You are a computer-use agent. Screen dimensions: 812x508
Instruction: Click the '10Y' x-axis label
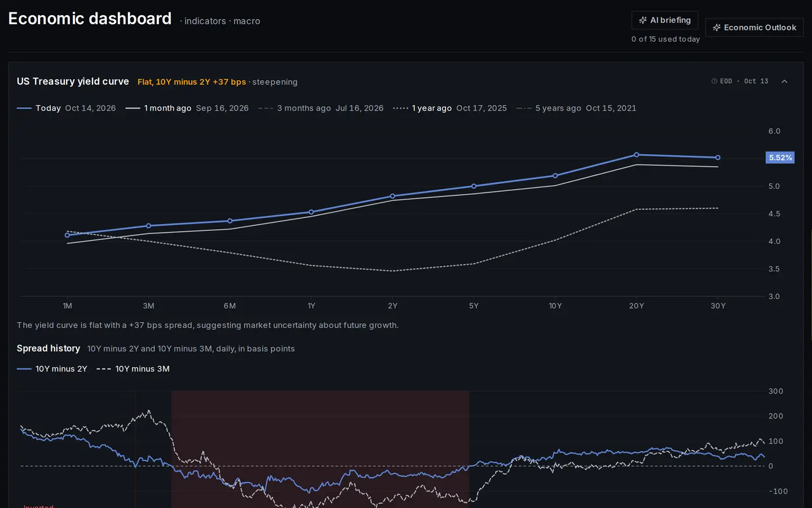pyautogui.click(x=555, y=306)
